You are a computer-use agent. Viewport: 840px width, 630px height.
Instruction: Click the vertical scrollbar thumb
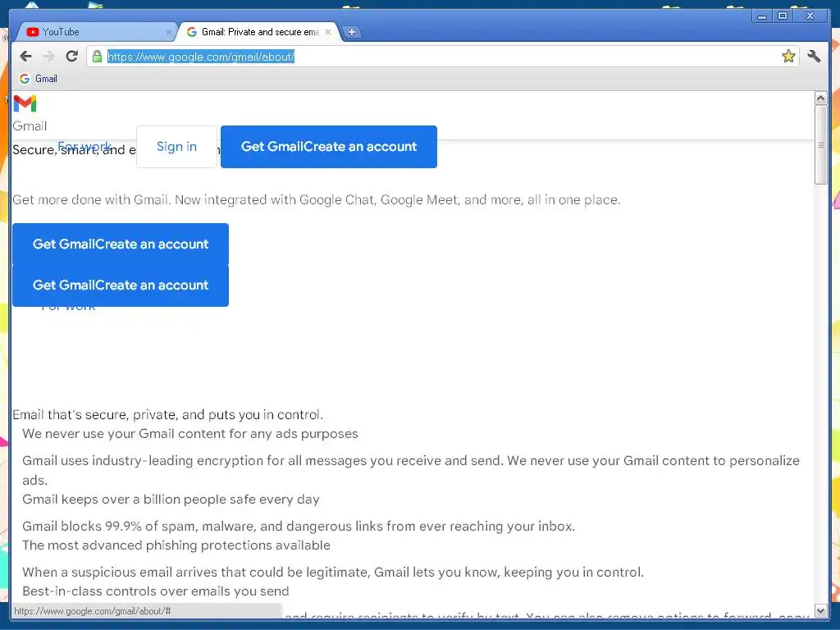pos(820,144)
